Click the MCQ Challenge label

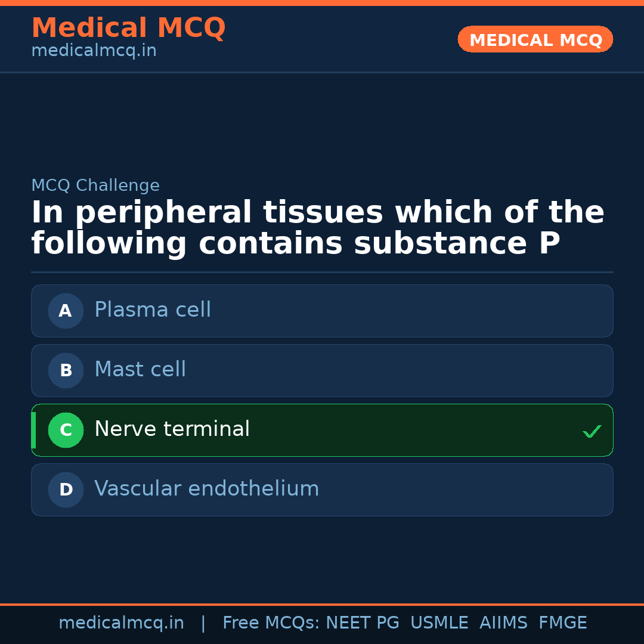95,185
